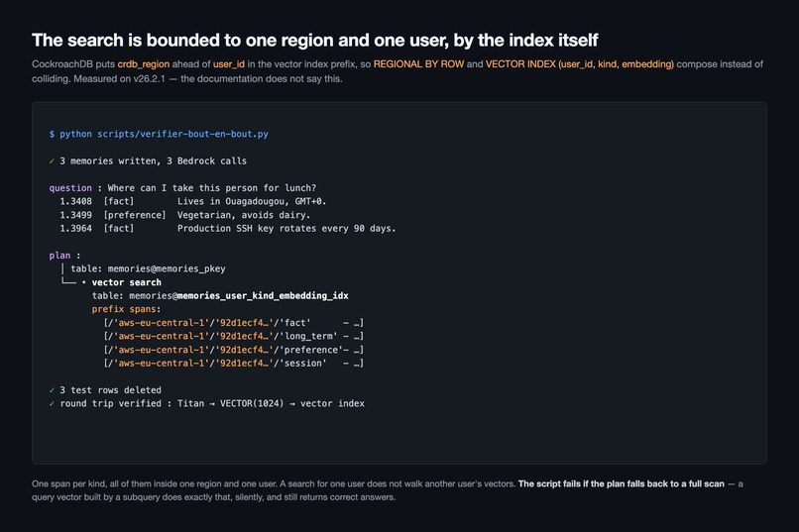Click the green checkmark before 'round trip verified'
The image size is (799, 532).
coord(52,404)
